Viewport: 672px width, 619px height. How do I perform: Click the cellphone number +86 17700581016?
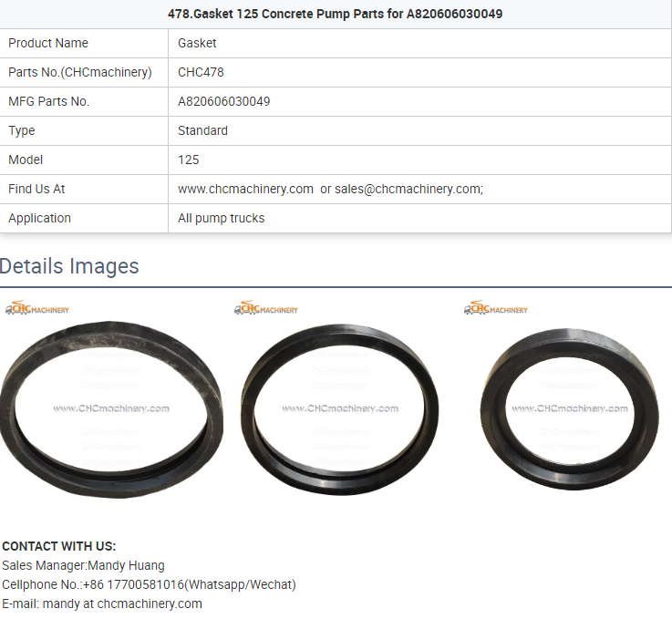point(133,584)
